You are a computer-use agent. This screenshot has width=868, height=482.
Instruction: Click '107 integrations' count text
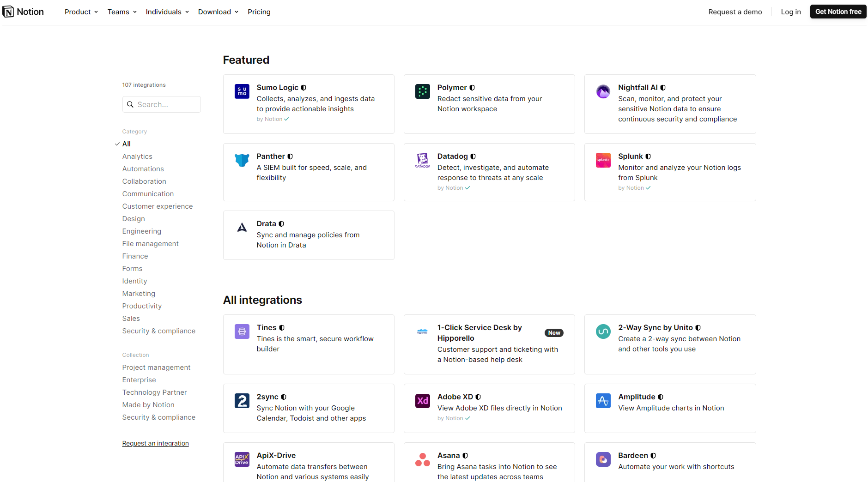click(144, 85)
